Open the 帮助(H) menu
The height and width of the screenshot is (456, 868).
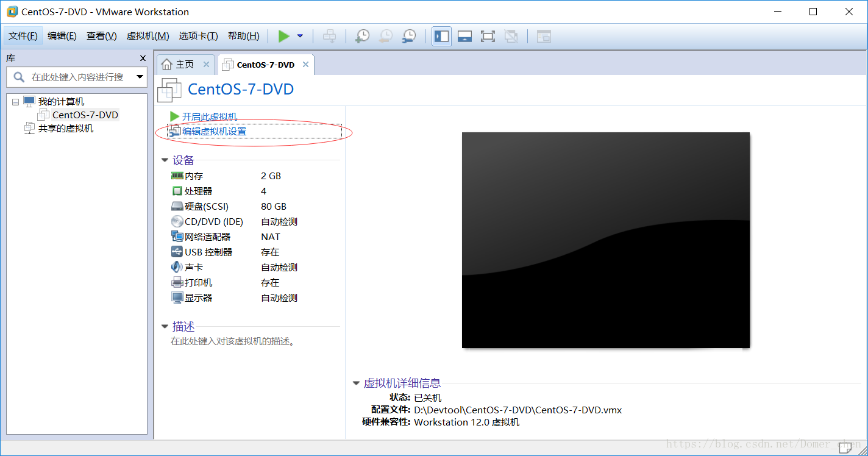point(244,36)
